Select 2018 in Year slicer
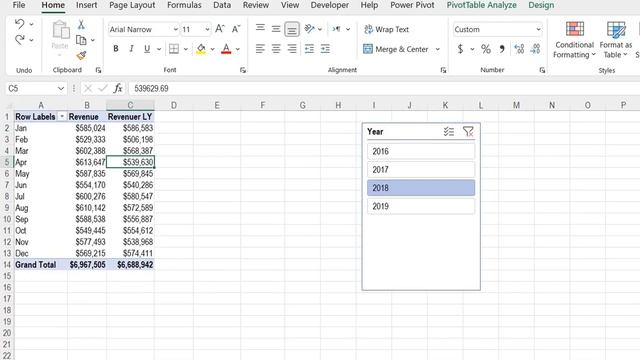This screenshot has height=360, width=640. [x=421, y=188]
